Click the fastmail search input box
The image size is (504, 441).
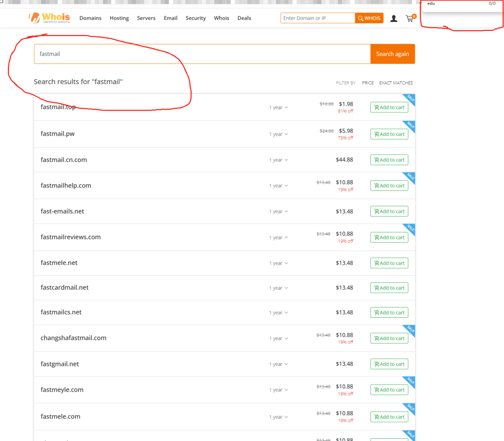click(x=202, y=54)
